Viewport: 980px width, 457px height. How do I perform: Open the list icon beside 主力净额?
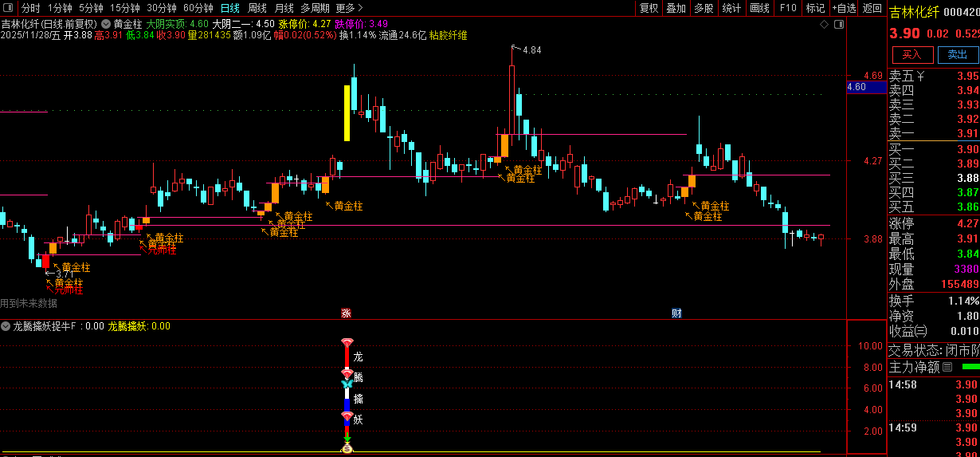[x=947, y=368]
